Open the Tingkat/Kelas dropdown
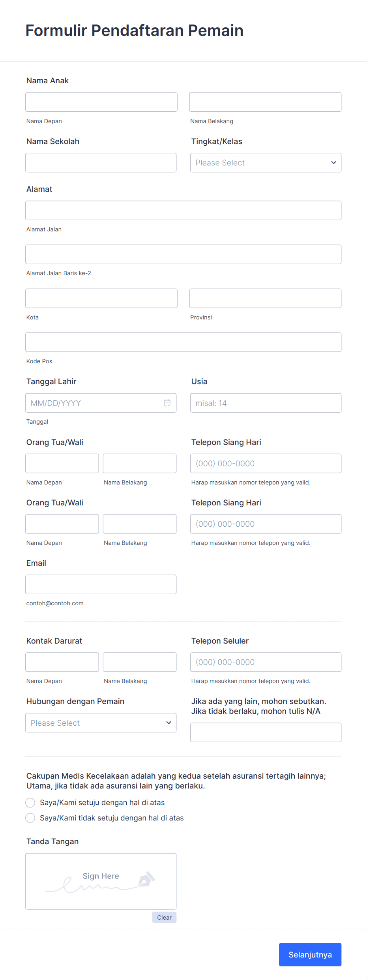The width and height of the screenshot is (367, 980). 265,162
